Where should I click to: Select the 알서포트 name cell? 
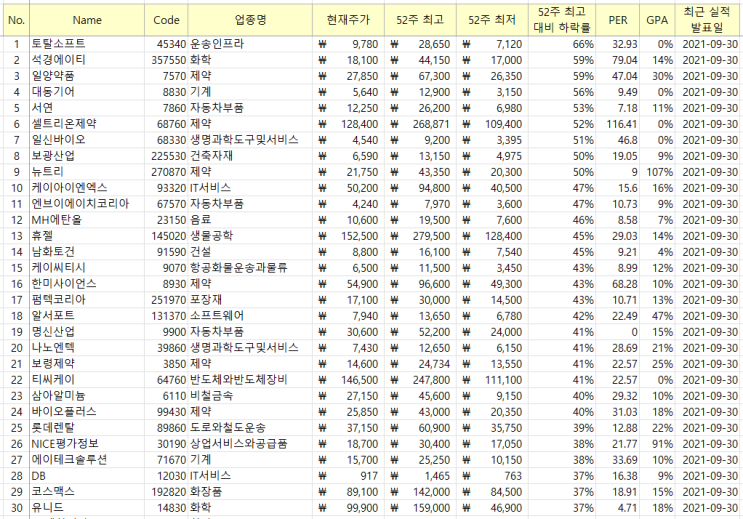pyautogui.click(x=87, y=316)
